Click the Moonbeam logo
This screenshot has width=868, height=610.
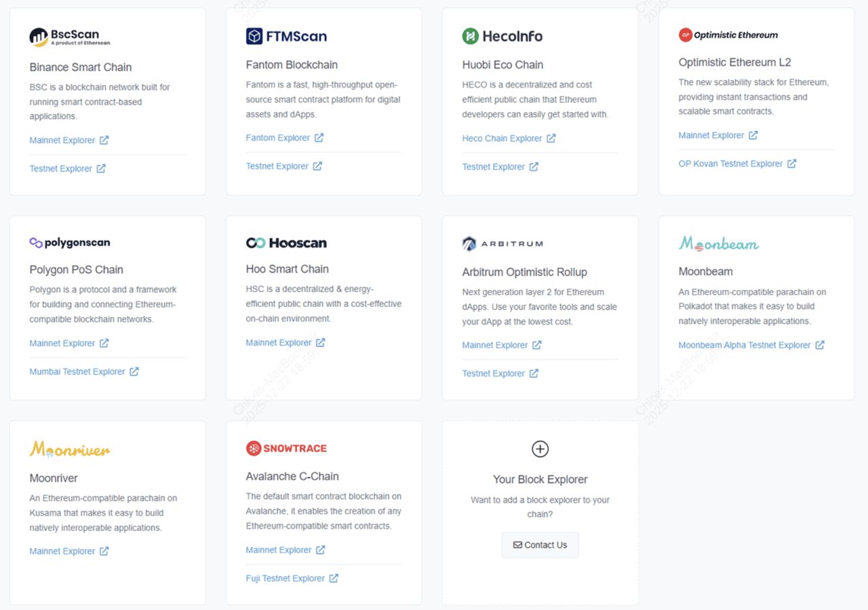[718, 243]
